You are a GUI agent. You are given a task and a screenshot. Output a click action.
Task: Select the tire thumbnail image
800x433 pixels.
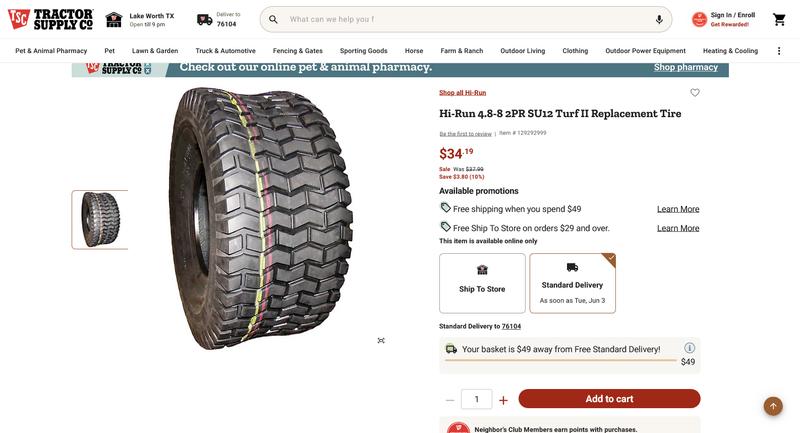point(100,219)
